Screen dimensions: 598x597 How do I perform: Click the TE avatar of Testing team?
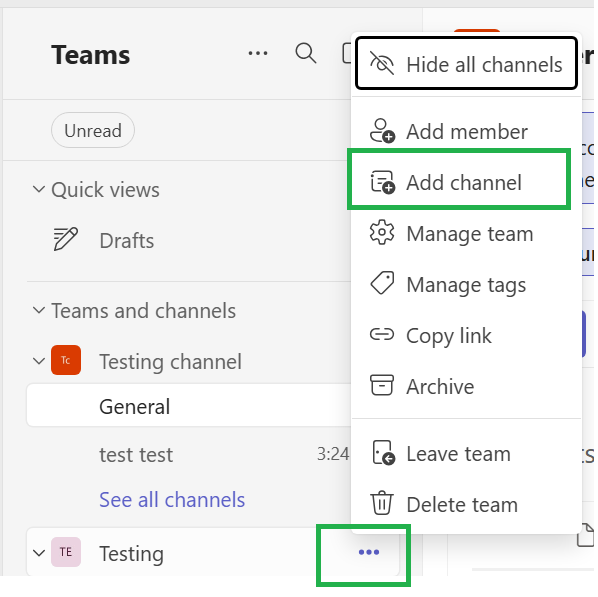click(x=66, y=552)
